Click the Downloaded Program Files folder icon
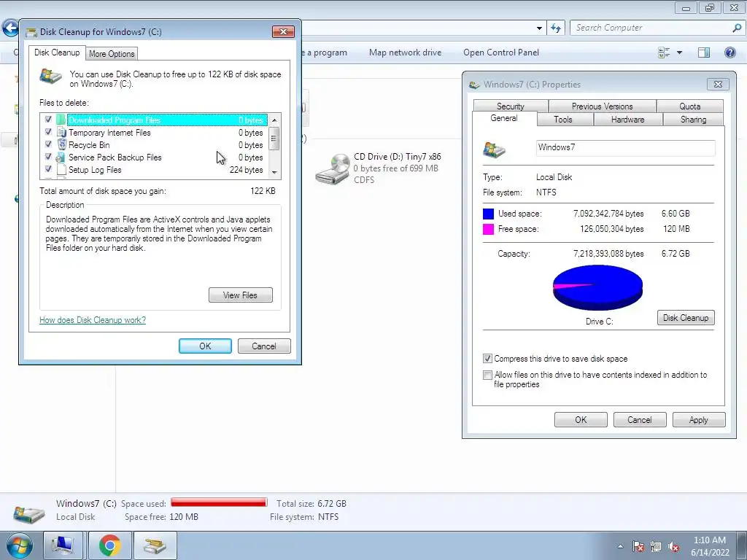747x560 pixels. click(x=61, y=120)
